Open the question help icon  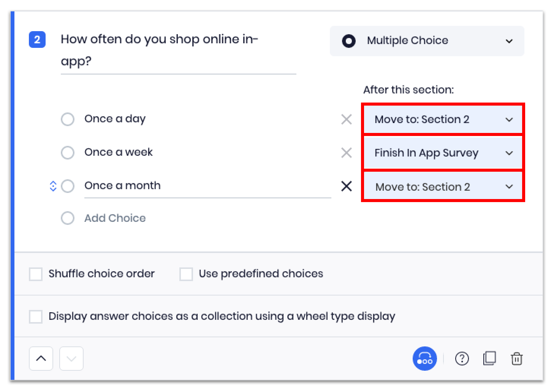(462, 359)
